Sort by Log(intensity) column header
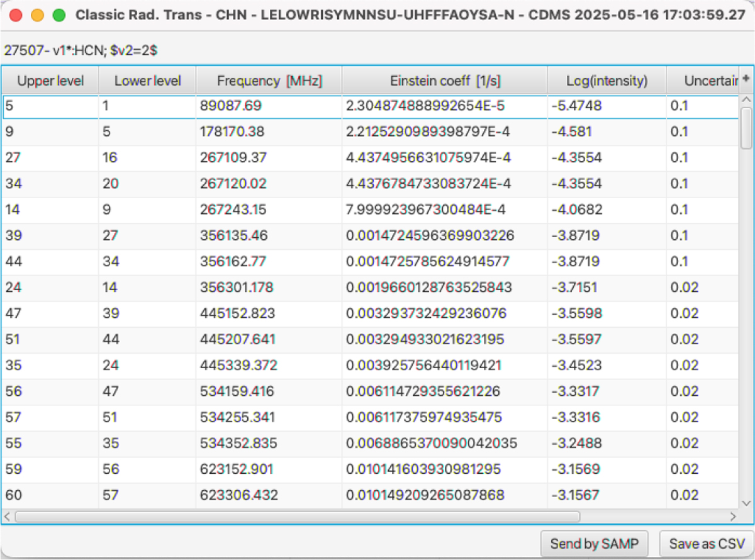Viewport: 755px width, 560px height. click(607, 81)
